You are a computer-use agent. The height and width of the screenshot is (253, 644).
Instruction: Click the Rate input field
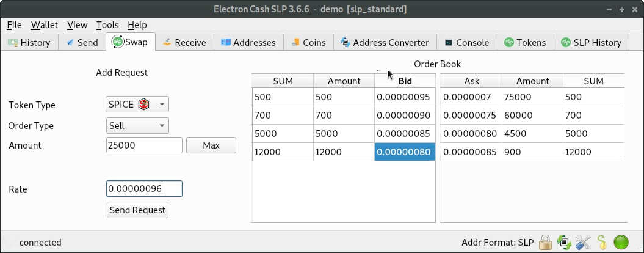[x=144, y=189]
